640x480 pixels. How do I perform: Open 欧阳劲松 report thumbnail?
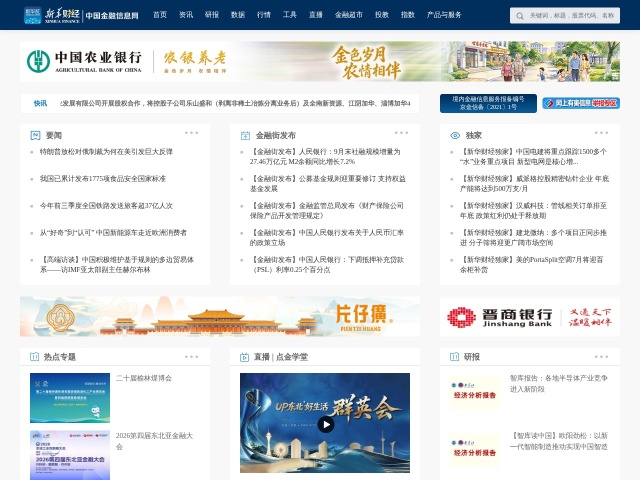click(474, 450)
